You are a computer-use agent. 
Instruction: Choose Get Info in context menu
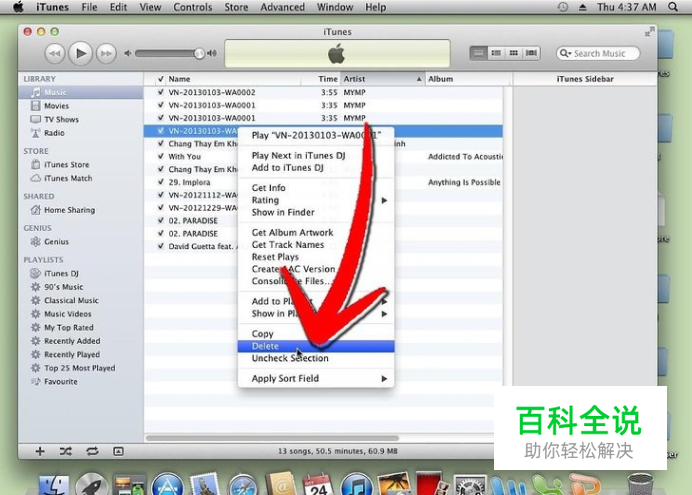tap(316, 188)
